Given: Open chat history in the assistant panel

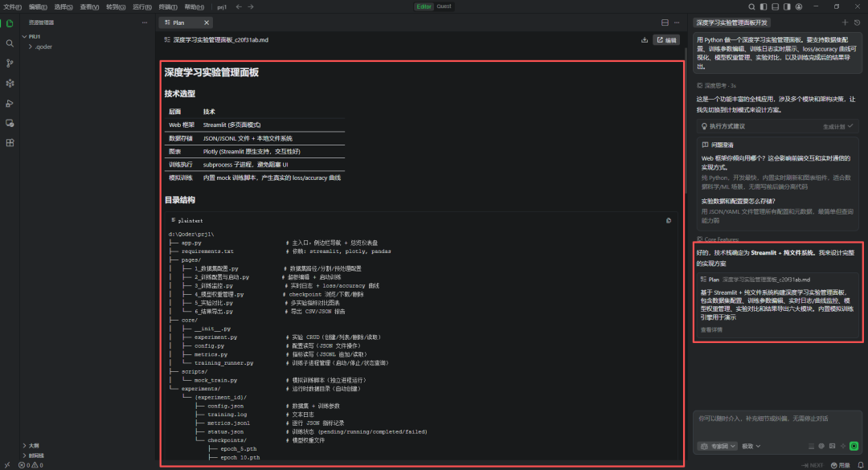Looking at the screenshot, I should (x=857, y=23).
